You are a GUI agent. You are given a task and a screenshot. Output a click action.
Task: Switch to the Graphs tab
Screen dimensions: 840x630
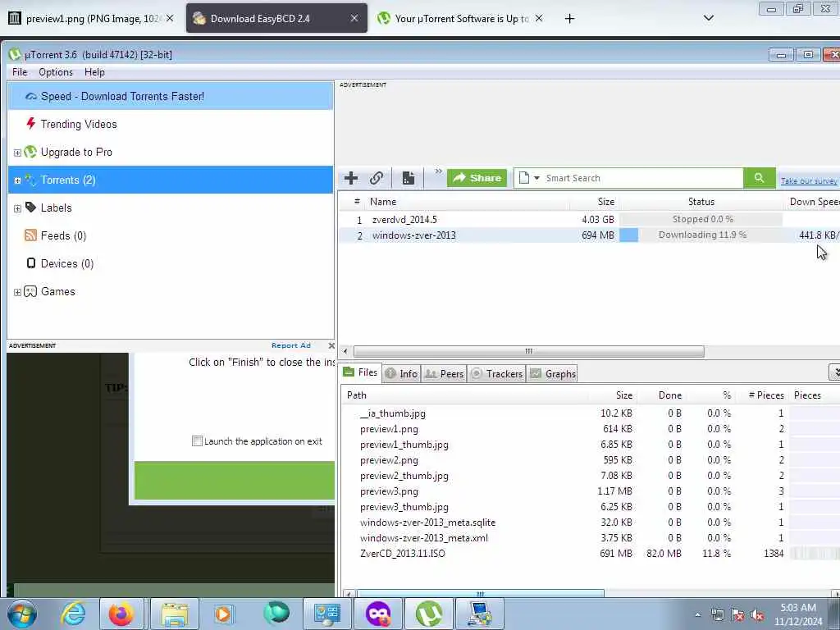point(553,374)
